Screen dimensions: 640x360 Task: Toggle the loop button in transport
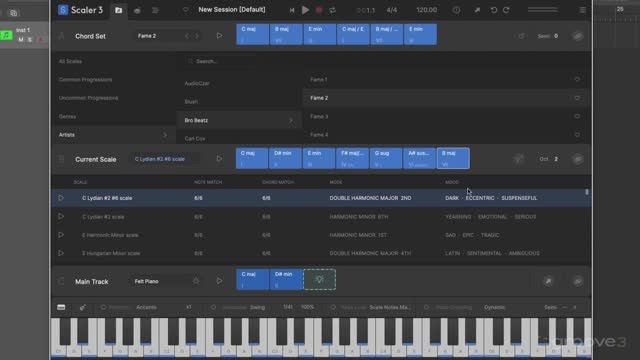[333, 10]
